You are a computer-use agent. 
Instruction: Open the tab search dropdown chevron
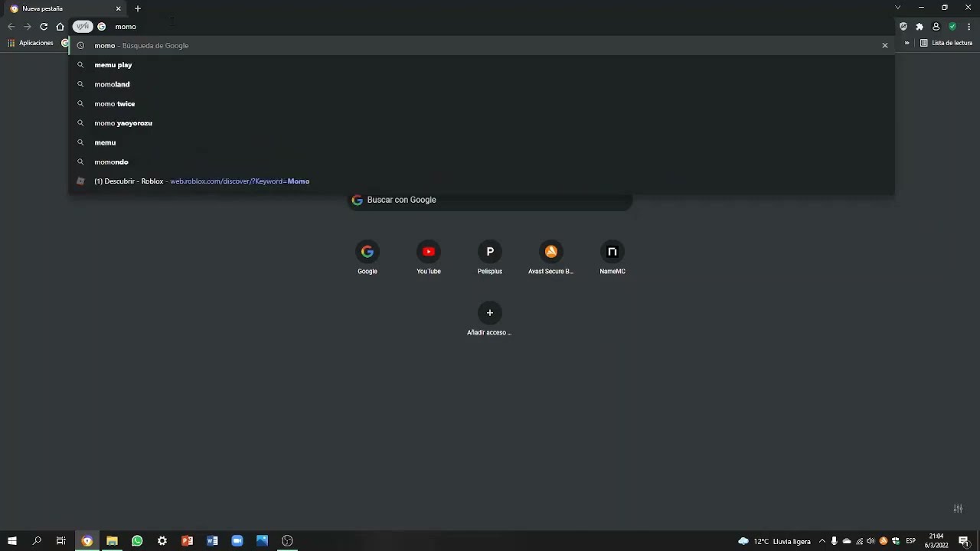[897, 8]
